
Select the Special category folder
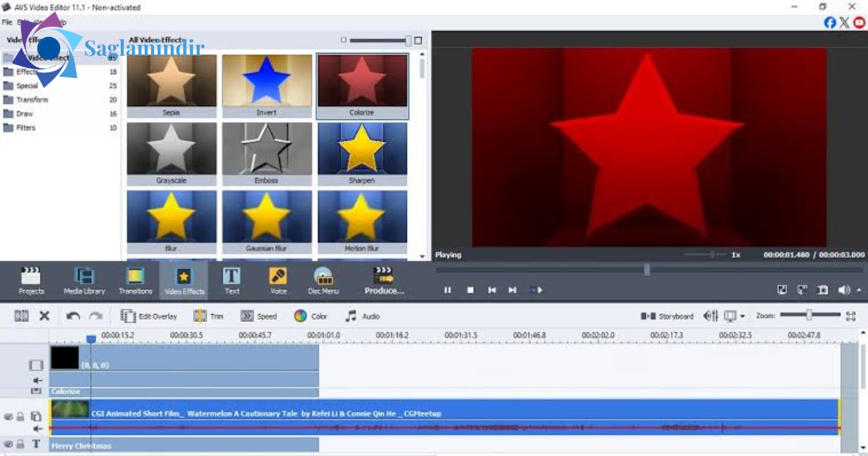[x=61, y=85]
